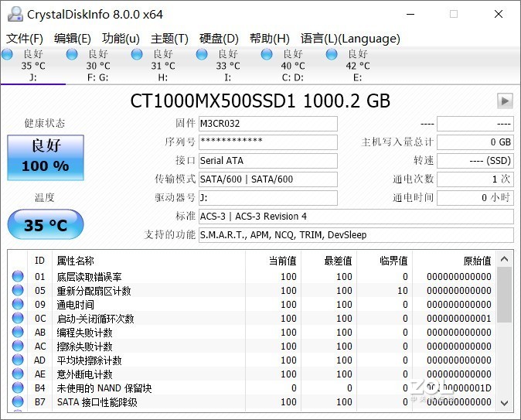The image size is (521, 420).
Task: Click the 最差值 column header
Action: (329, 261)
